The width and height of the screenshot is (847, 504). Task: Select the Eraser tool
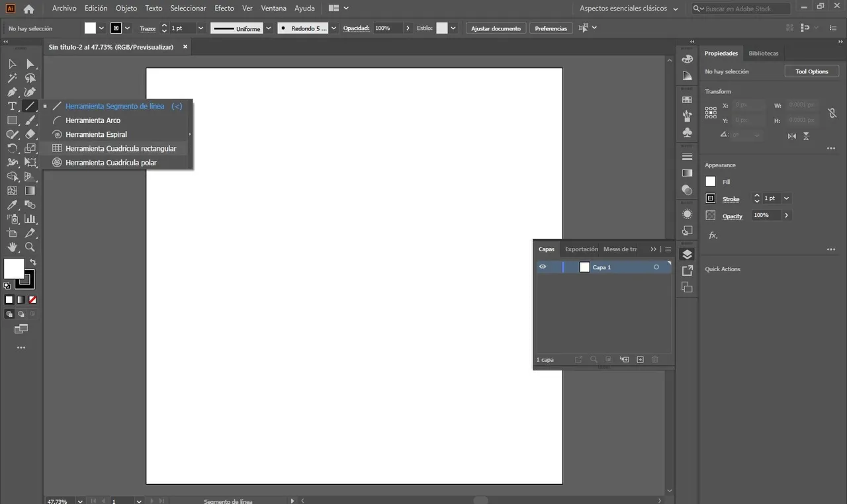pyautogui.click(x=30, y=134)
